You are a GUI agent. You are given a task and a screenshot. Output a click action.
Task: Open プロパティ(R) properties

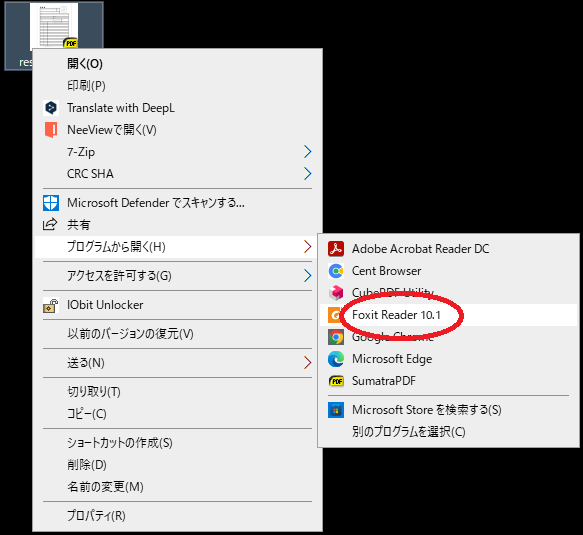pos(96,515)
